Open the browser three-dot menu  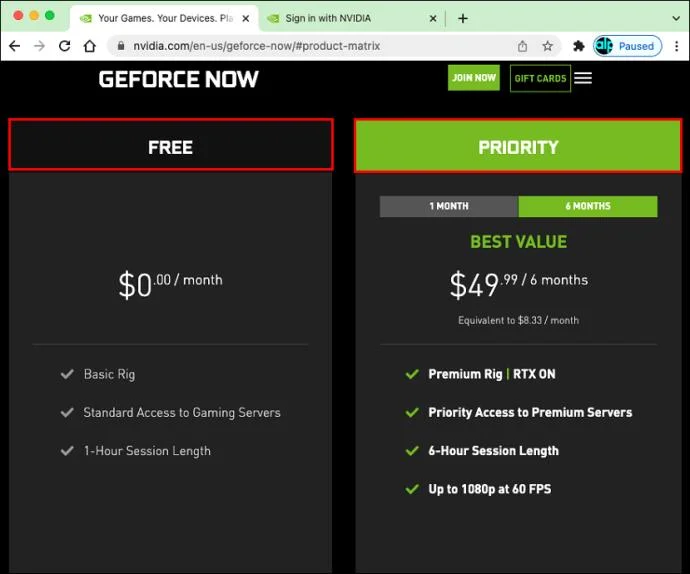677,46
